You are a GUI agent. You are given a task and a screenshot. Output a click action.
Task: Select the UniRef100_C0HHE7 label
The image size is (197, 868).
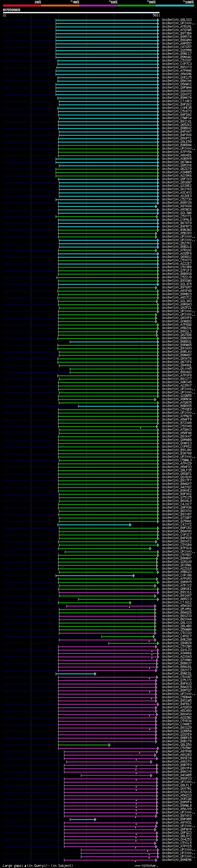pyautogui.click(x=177, y=725)
